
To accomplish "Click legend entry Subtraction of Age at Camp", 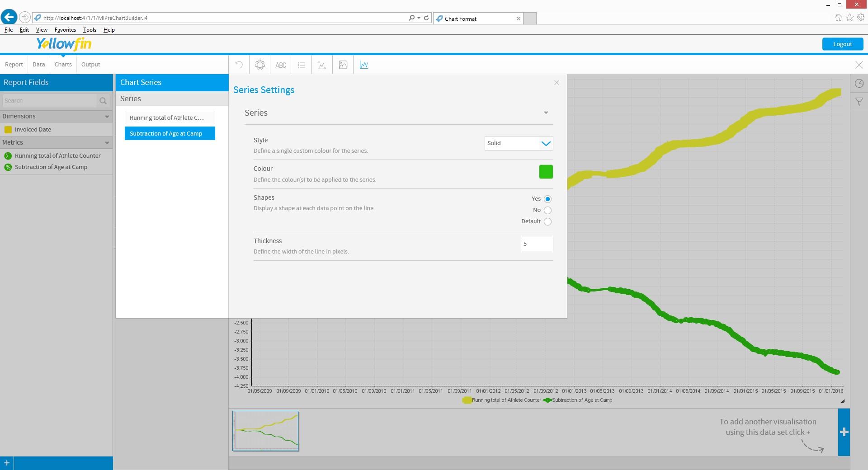I will [578, 400].
